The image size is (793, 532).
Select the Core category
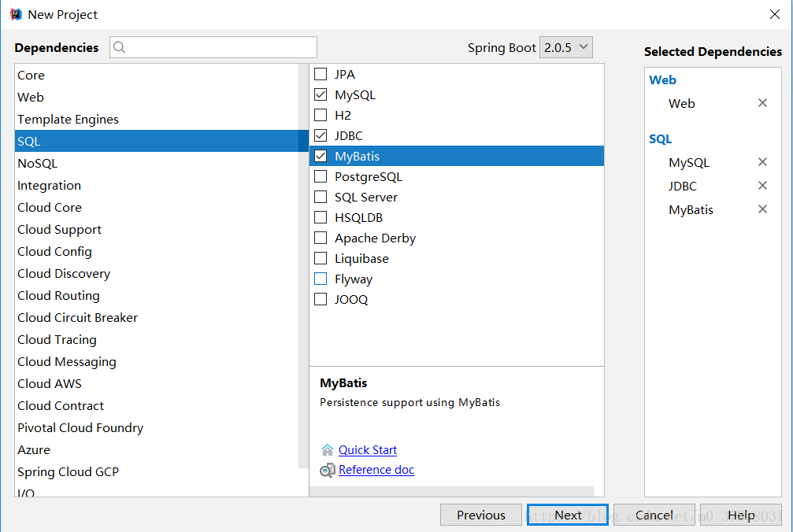click(157, 76)
